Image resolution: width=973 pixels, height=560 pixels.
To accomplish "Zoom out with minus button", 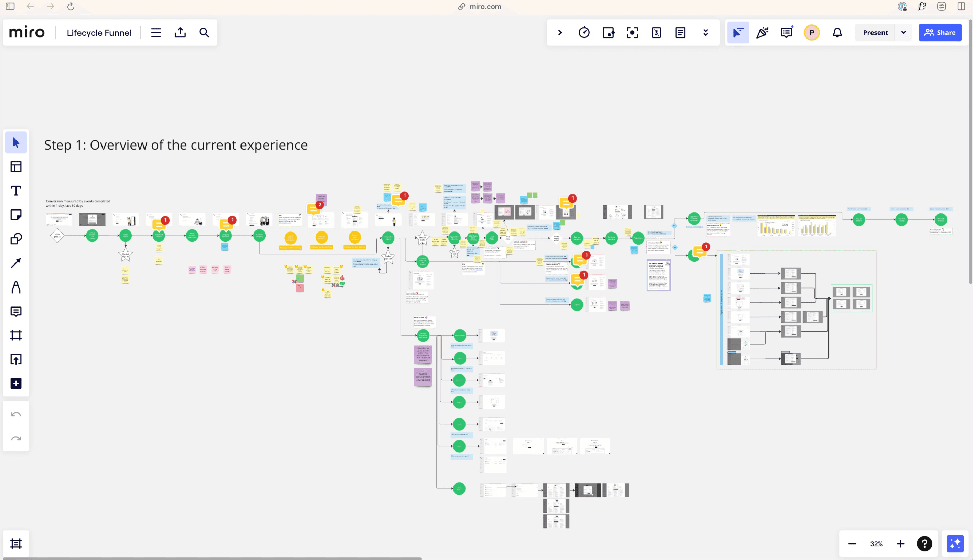I will coord(852,543).
